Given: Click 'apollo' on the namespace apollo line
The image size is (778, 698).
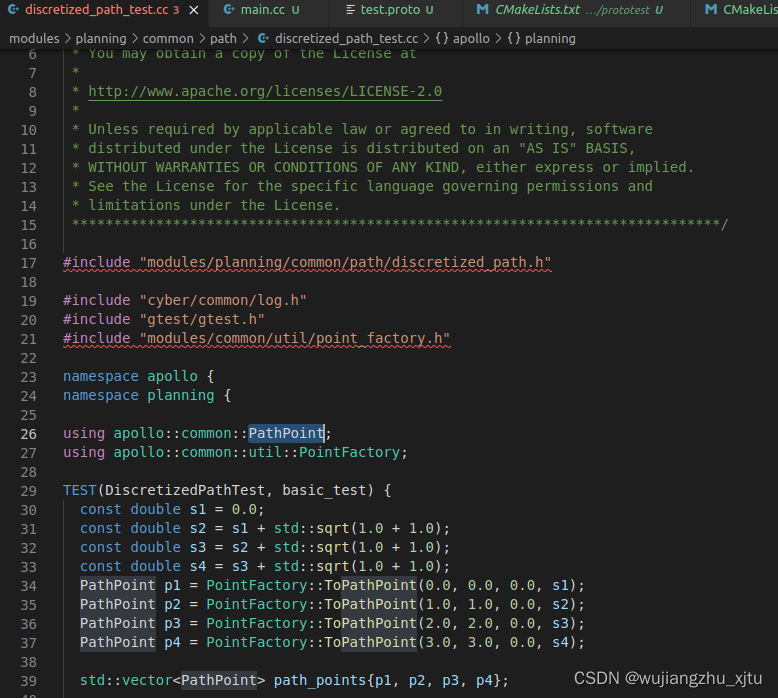Looking at the screenshot, I should click(172, 377).
